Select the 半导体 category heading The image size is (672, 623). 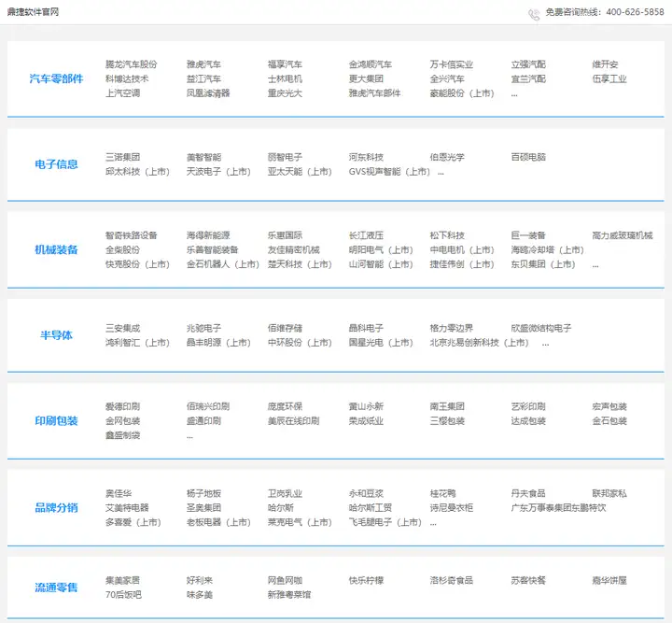[x=56, y=335]
